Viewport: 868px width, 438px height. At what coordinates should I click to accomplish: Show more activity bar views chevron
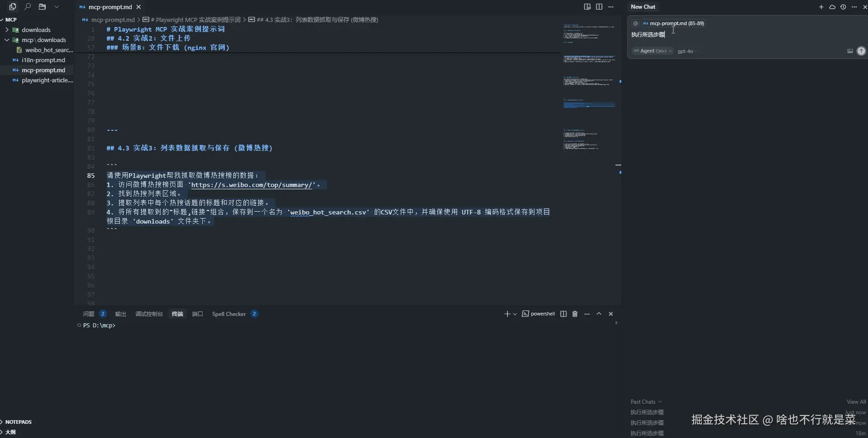click(57, 7)
